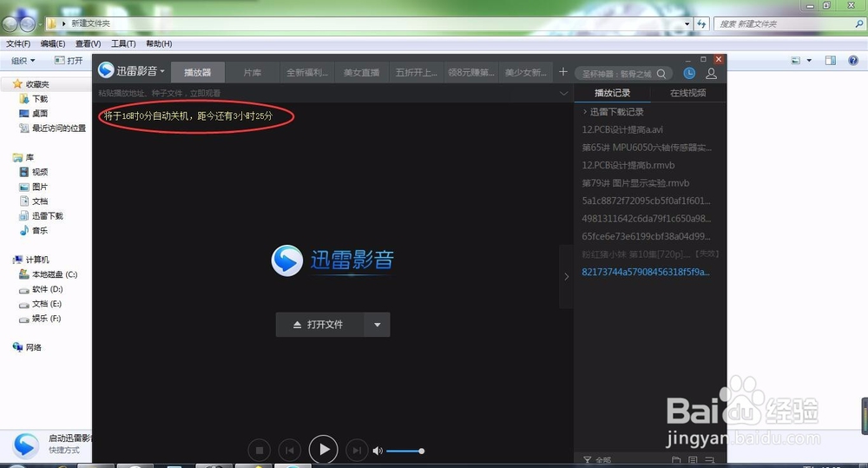The height and width of the screenshot is (468, 868).
Task: Open the user account icon
Action: click(x=712, y=73)
